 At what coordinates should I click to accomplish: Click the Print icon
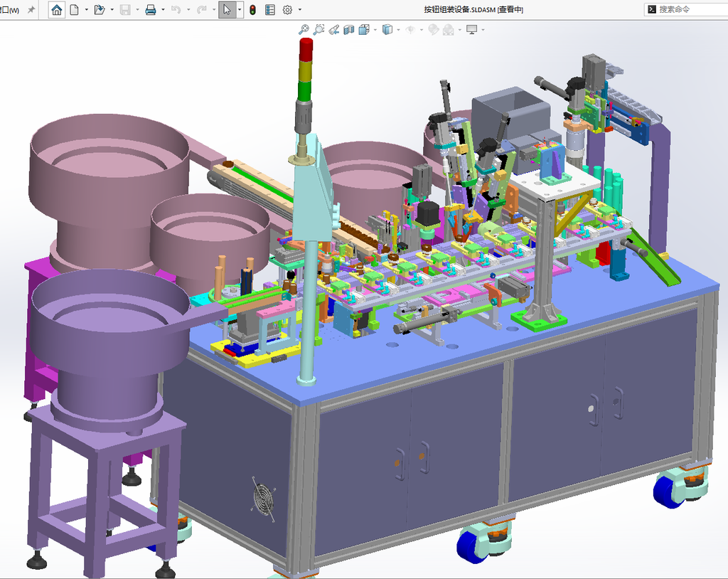pyautogui.click(x=151, y=9)
